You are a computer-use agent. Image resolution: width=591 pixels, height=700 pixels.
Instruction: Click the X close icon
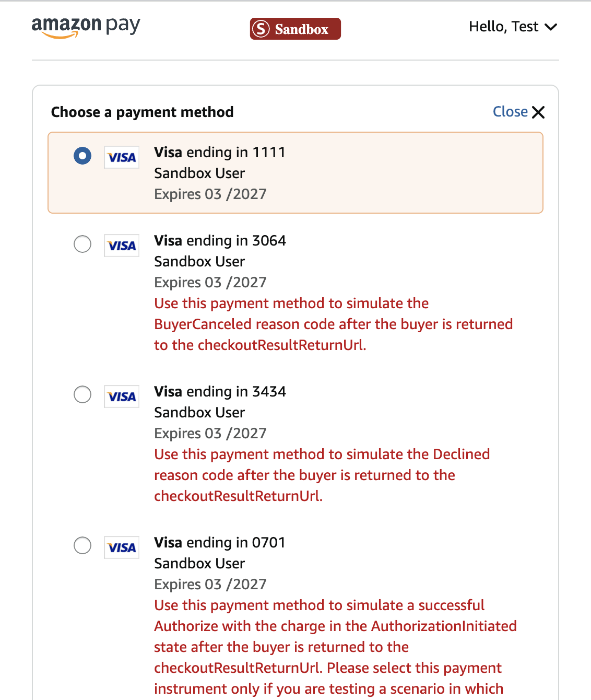click(x=538, y=112)
